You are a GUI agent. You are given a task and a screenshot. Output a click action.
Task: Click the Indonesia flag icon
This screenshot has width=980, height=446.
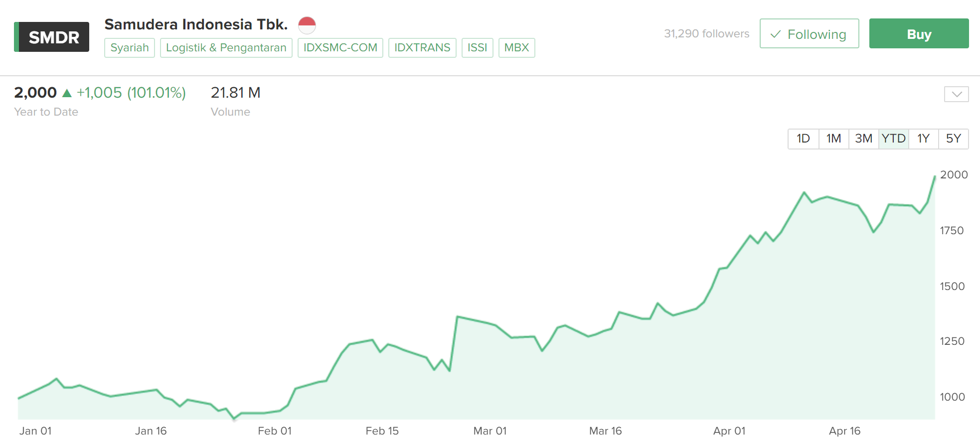[307, 25]
